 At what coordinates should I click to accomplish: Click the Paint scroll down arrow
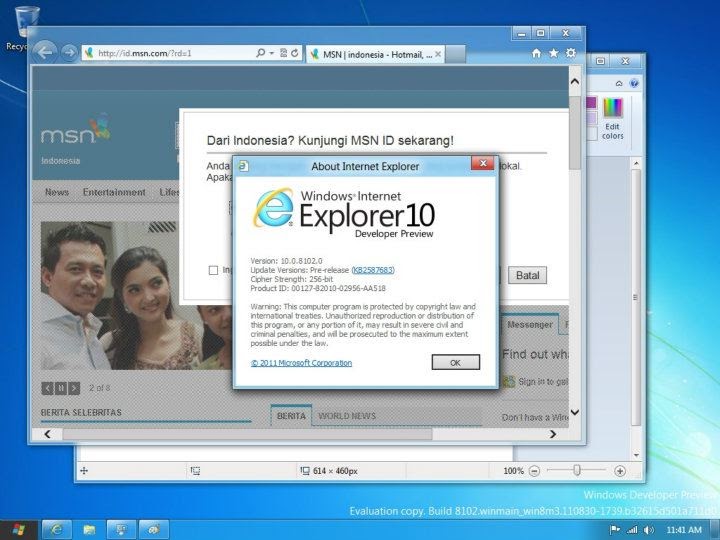pyautogui.click(x=636, y=455)
